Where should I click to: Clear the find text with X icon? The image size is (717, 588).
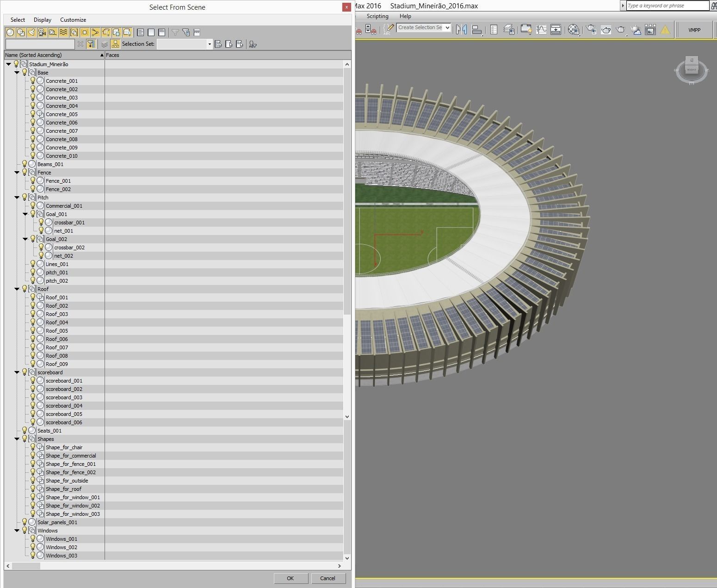80,44
